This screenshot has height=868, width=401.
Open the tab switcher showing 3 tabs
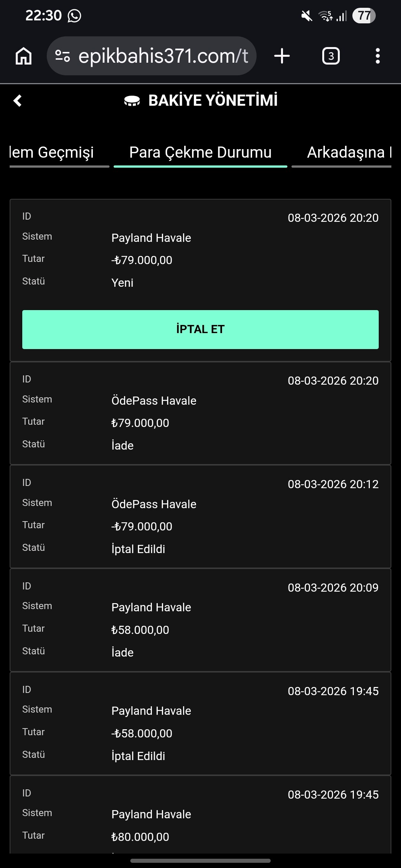[x=331, y=56]
